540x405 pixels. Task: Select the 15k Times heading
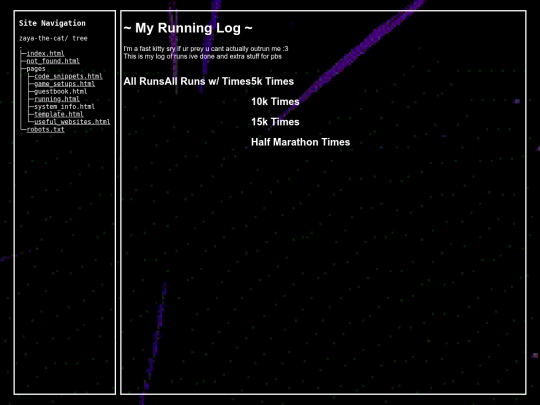tap(275, 122)
